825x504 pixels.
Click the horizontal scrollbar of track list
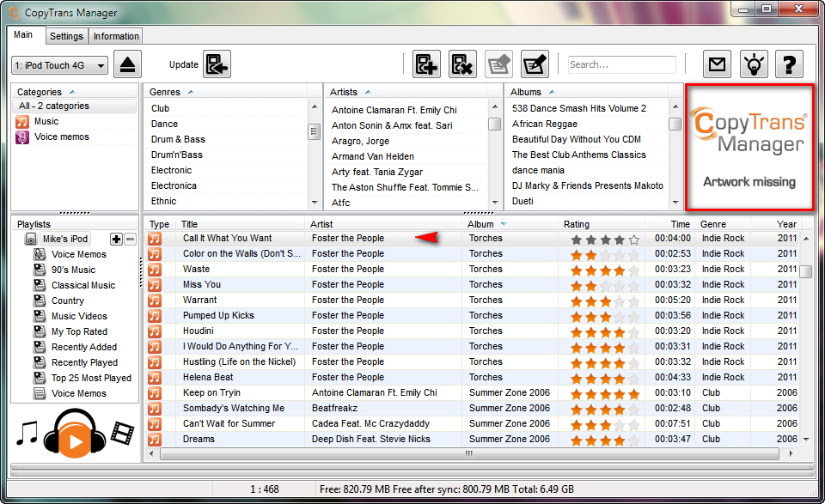click(469, 453)
